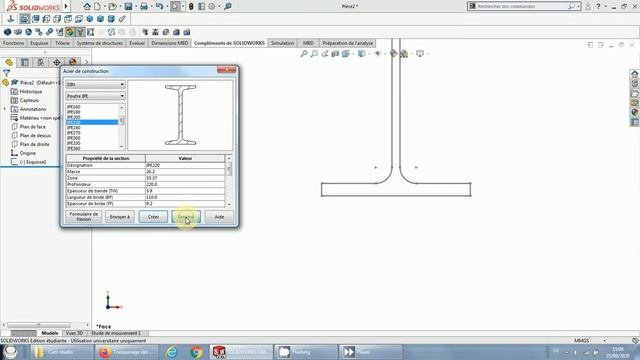The height and width of the screenshot is (360, 640).
Task: Select Esquisse2 in the feature tree
Action: (33, 162)
